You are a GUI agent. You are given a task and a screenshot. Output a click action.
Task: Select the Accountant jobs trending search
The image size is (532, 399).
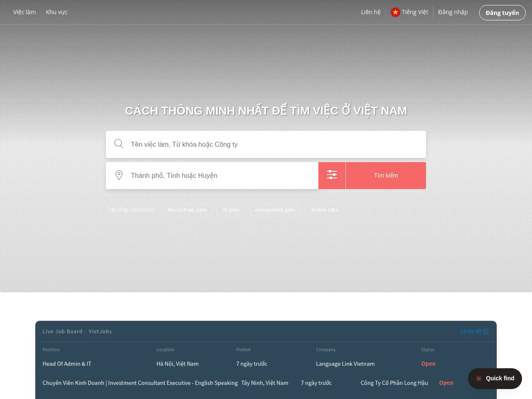click(275, 209)
